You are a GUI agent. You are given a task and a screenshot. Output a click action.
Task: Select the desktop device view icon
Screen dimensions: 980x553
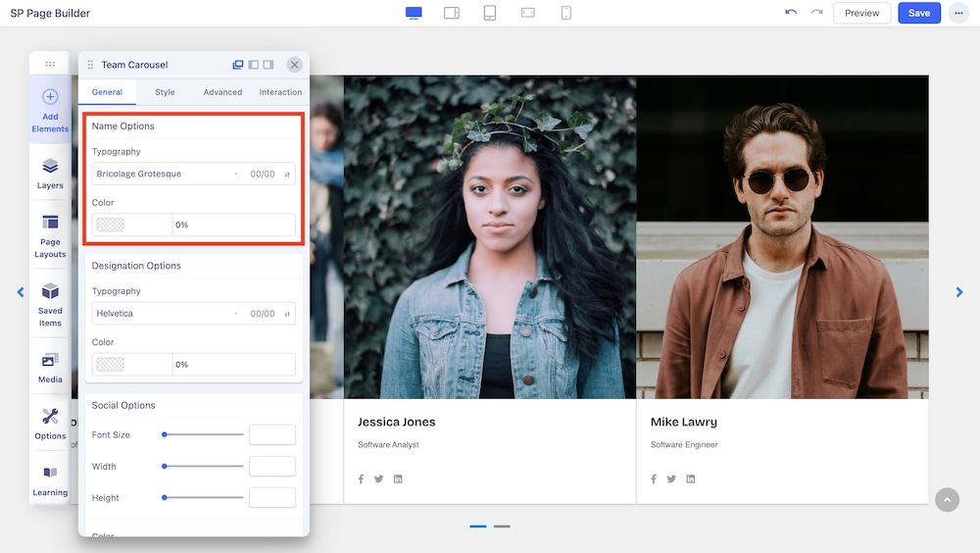coord(414,13)
